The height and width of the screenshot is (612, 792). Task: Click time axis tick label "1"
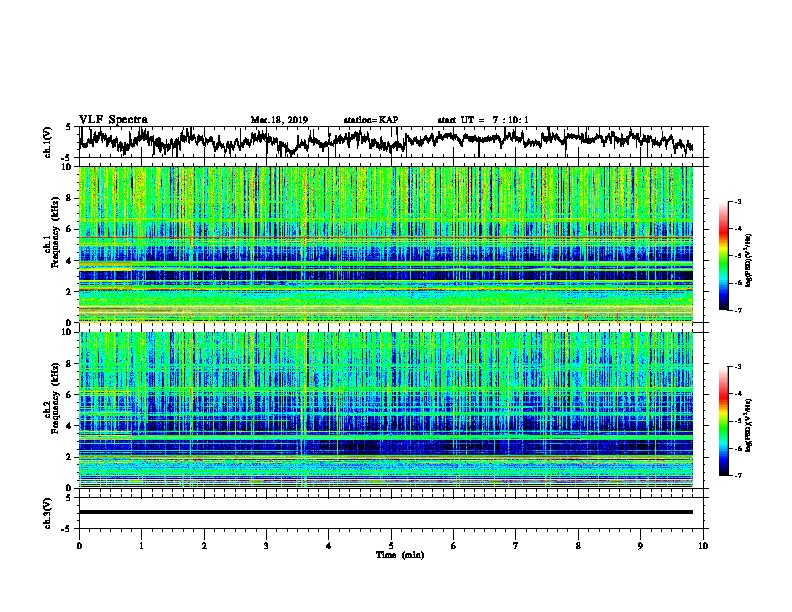141,546
